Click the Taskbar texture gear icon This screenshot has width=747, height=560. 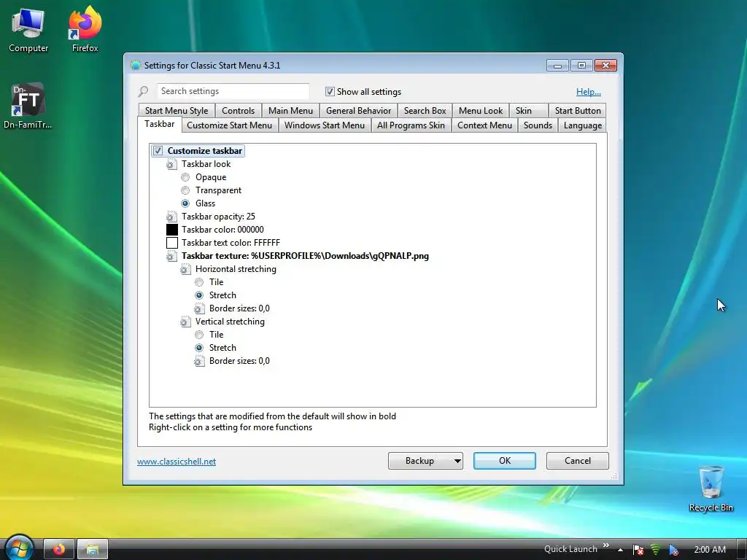tap(171, 256)
